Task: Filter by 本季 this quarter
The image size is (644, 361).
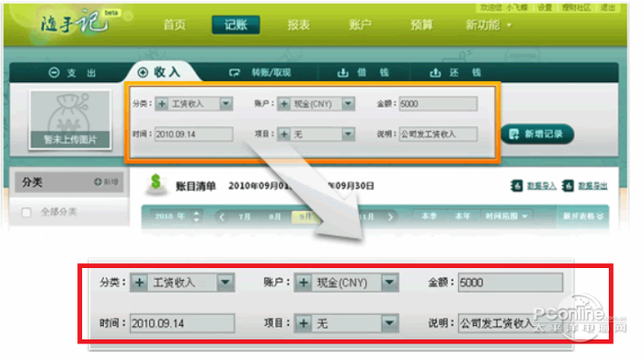Action: 429,216
